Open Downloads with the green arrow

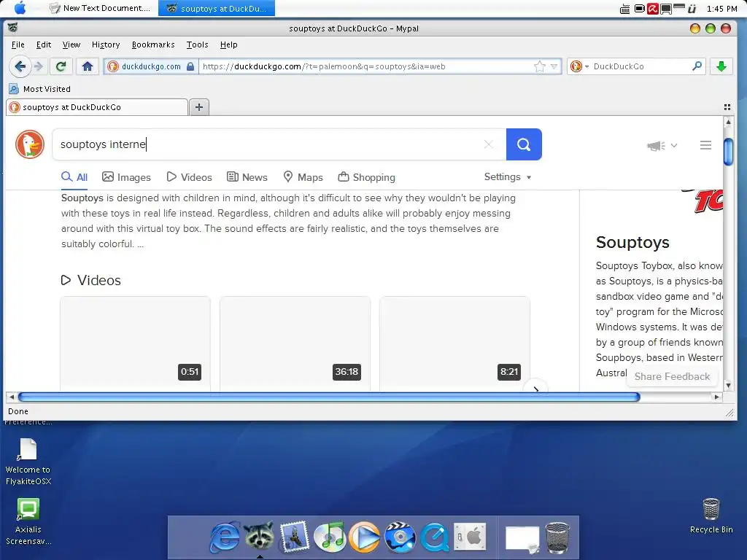[x=721, y=66]
